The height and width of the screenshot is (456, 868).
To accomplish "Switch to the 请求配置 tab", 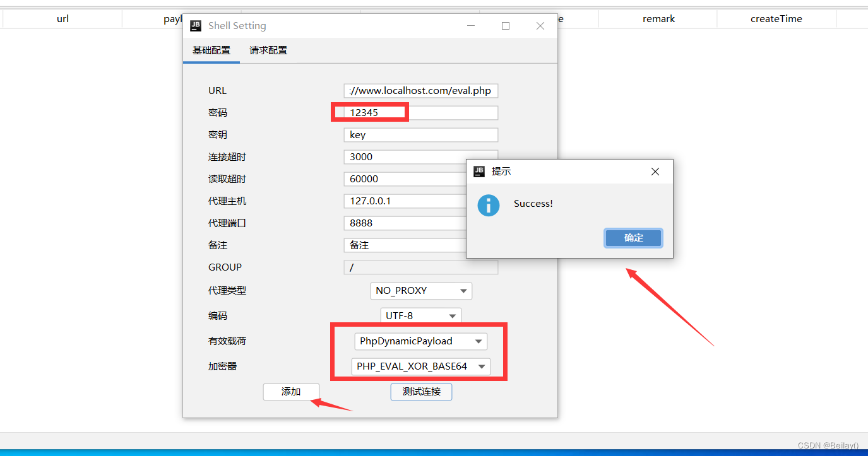I will 268,50.
